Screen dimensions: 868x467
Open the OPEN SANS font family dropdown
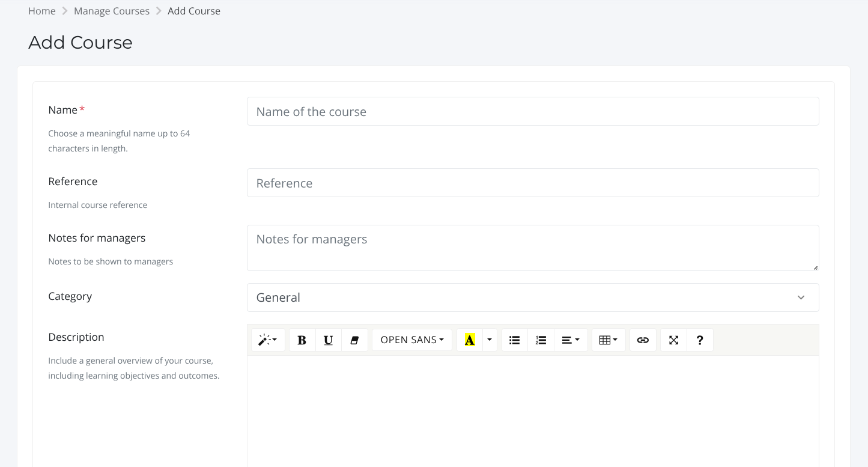point(412,340)
